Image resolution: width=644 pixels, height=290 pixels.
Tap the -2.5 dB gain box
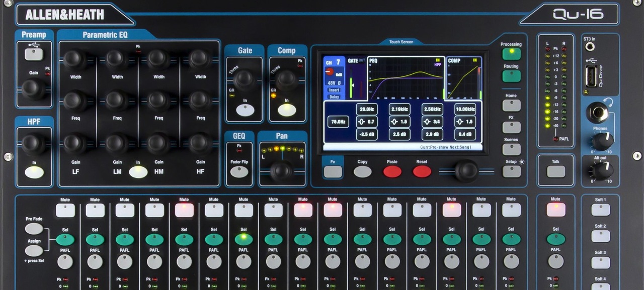click(367, 134)
